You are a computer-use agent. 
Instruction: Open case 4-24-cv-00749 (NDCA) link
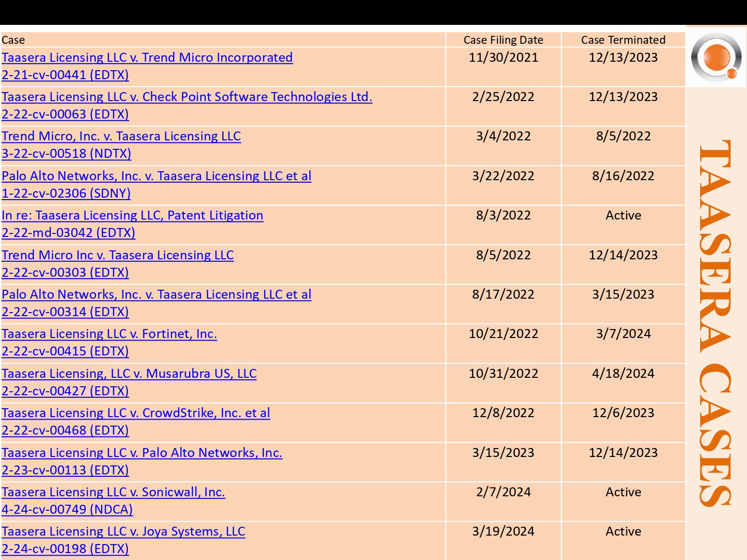(x=67, y=510)
